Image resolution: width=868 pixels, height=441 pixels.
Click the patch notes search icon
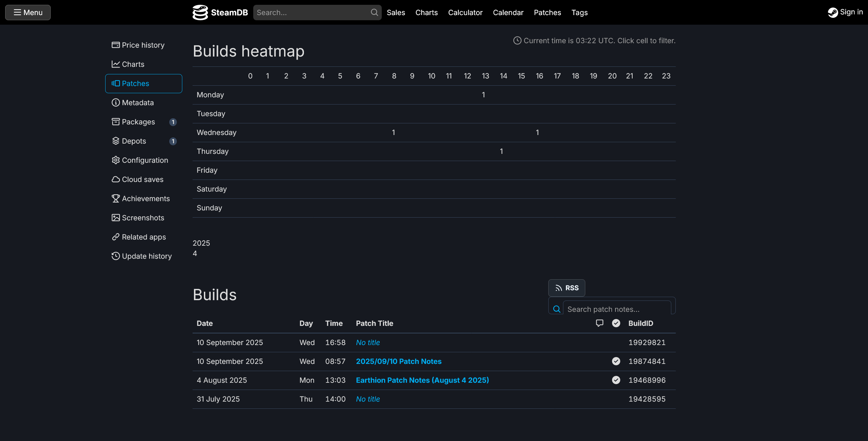coord(557,309)
